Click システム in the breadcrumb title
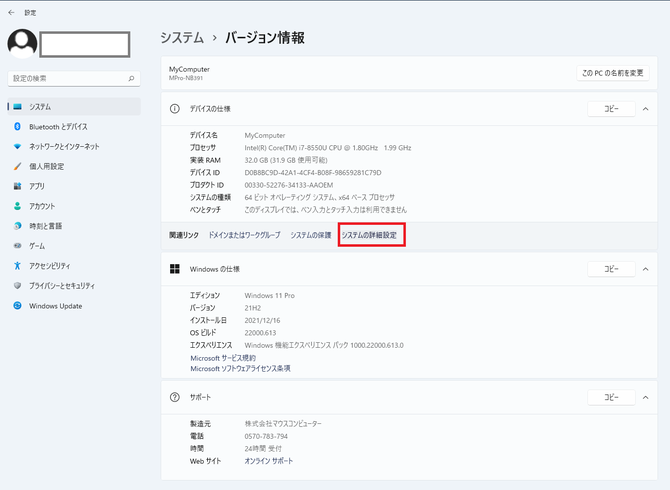Viewport: 670px width, 490px height. (182, 38)
